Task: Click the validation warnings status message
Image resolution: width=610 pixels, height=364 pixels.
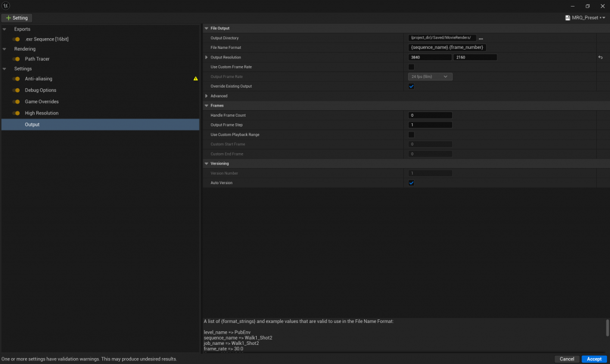Action: pos(89,359)
